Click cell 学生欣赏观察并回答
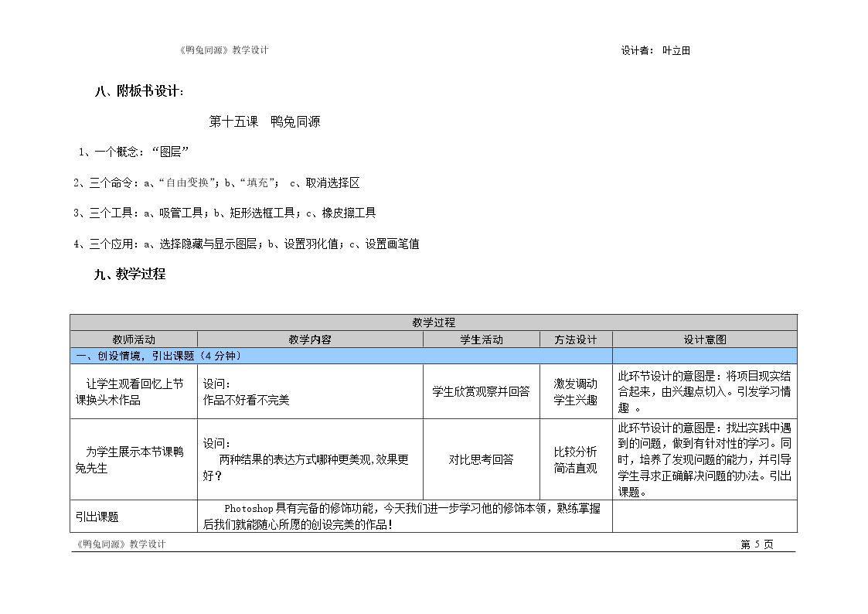The height and width of the screenshot is (614, 868). 481,391
